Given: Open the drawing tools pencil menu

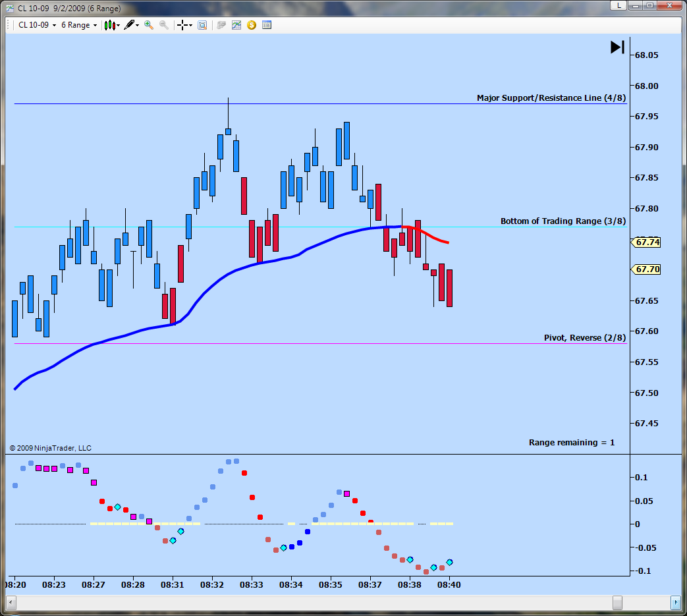Looking at the screenshot, I should (x=132, y=25).
